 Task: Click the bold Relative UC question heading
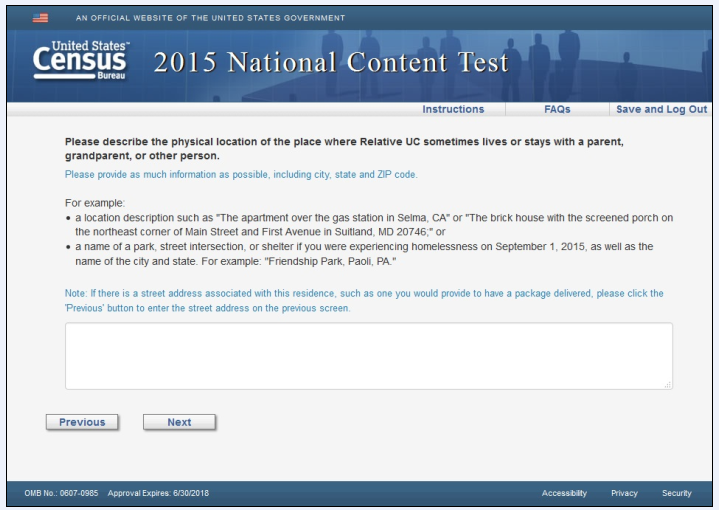click(x=343, y=149)
